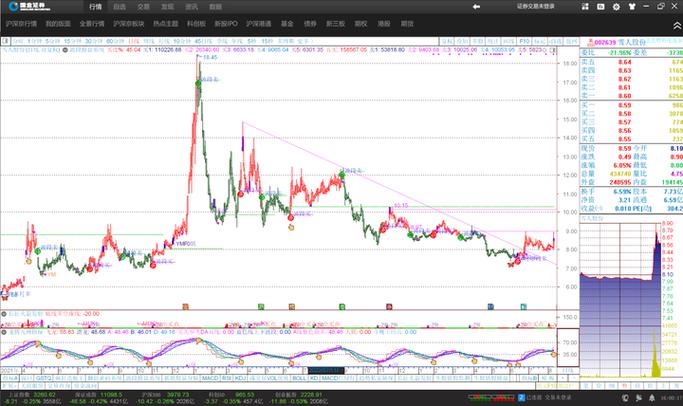683x406 pixels.
Task: Open the 港股 submenu item
Action: [384, 24]
